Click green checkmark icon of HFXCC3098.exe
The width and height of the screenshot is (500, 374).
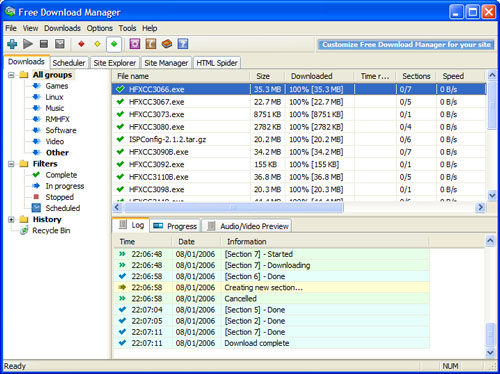pos(120,189)
